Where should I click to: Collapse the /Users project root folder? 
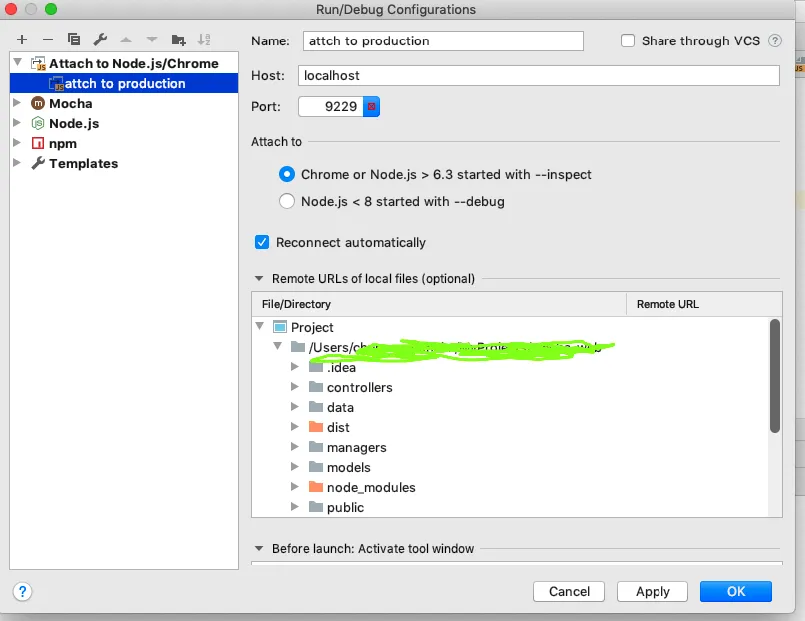point(278,346)
